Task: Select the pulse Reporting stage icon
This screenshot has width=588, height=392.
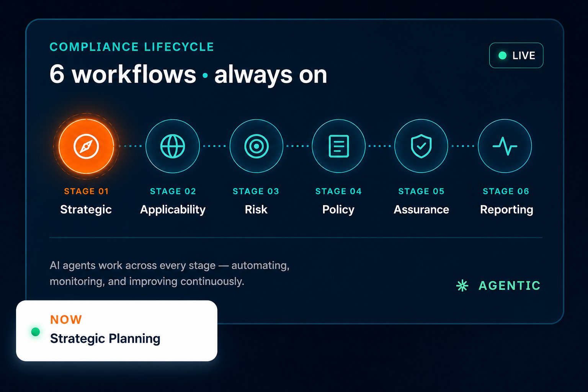Action: (505, 146)
